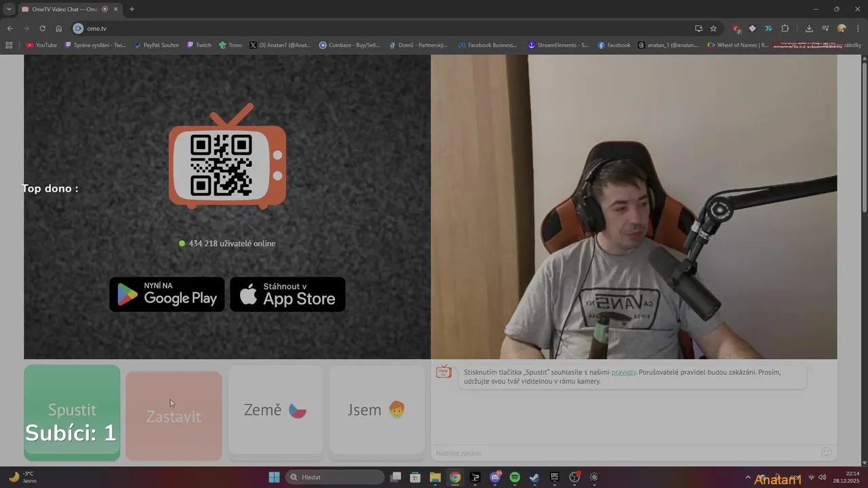This screenshot has height=488, width=868.
Task: Click the Hledat taskbar search box
Action: [x=335, y=477]
